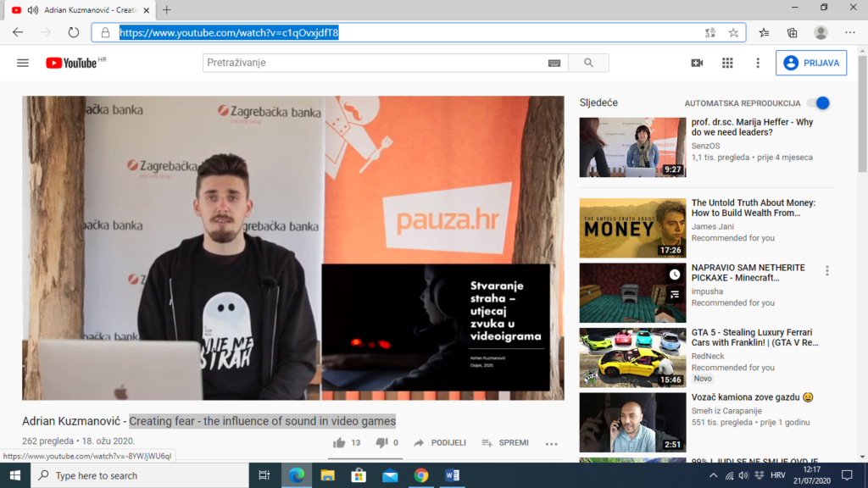Click the HRV keyboard language indicator
868x488 pixels.
pyautogui.click(x=778, y=475)
